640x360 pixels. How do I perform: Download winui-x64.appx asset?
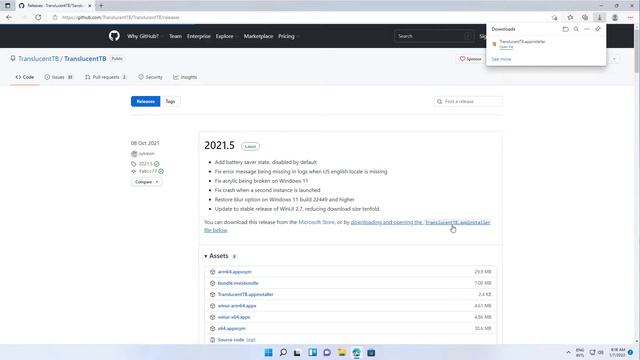click(x=234, y=317)
